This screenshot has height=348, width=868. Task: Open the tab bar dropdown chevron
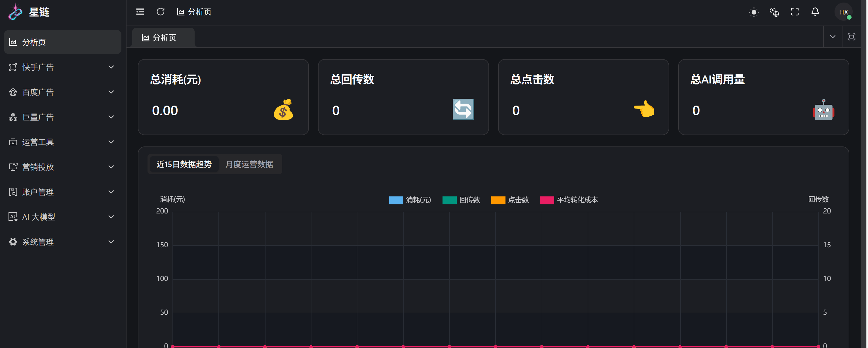(832, 37)
